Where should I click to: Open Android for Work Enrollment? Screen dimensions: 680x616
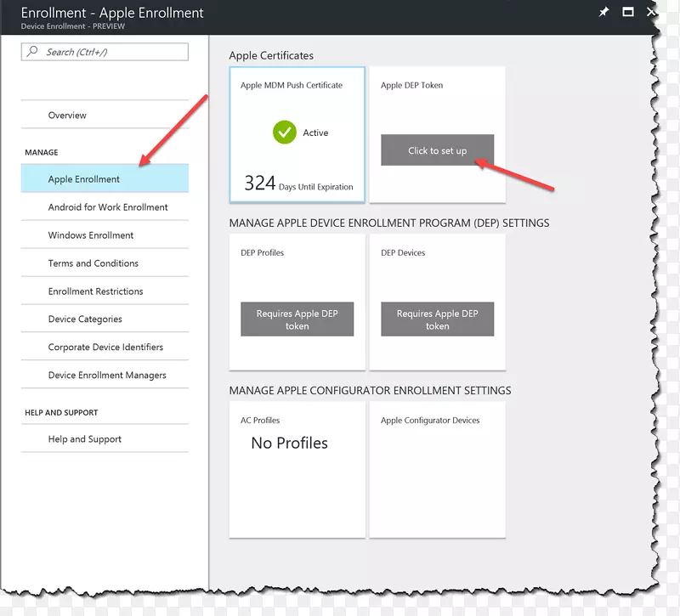point(108,207)
